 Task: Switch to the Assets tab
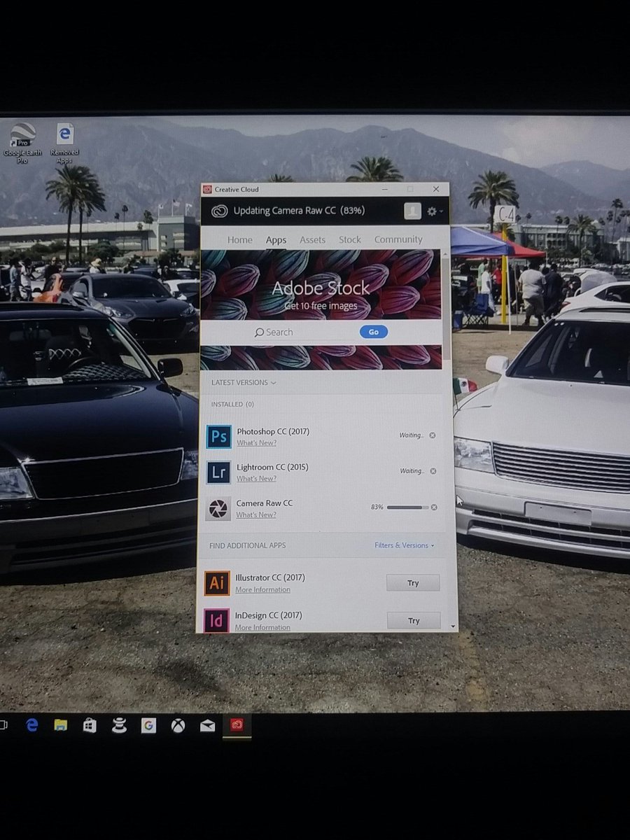312,239
